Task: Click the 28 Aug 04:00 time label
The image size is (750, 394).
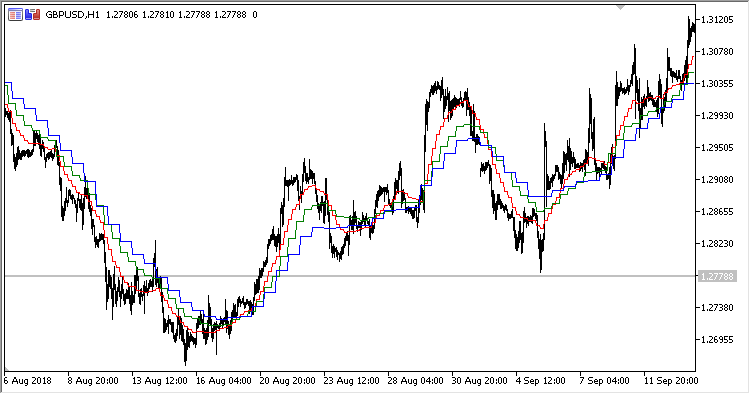Action: point(416,381)
